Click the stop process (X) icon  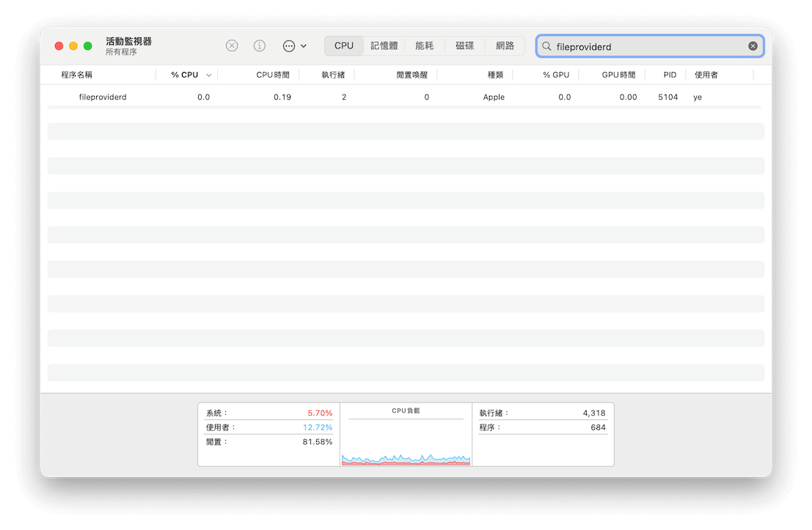(x=232, y=45)
